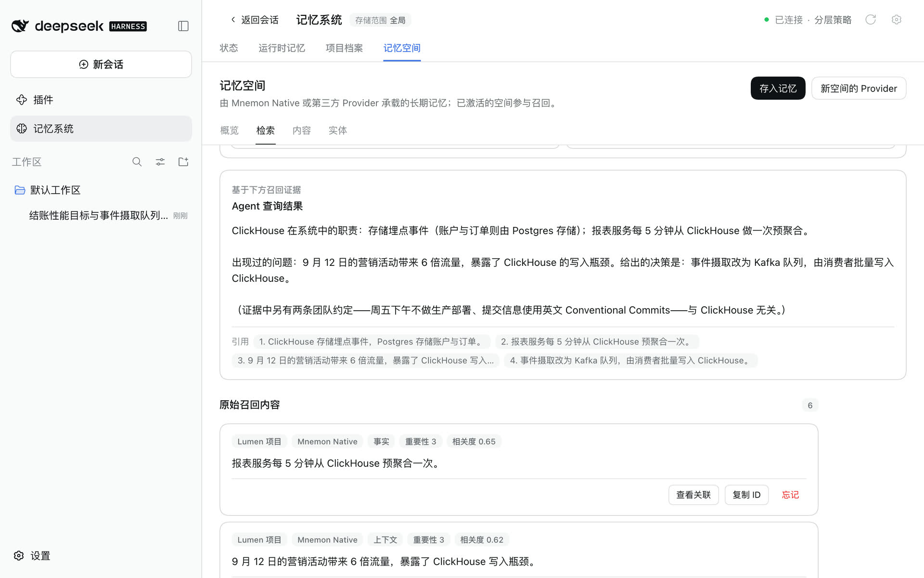Create a new workspace folder icon
The height and width of the screenshot is (578, 924).
point(183,162)
